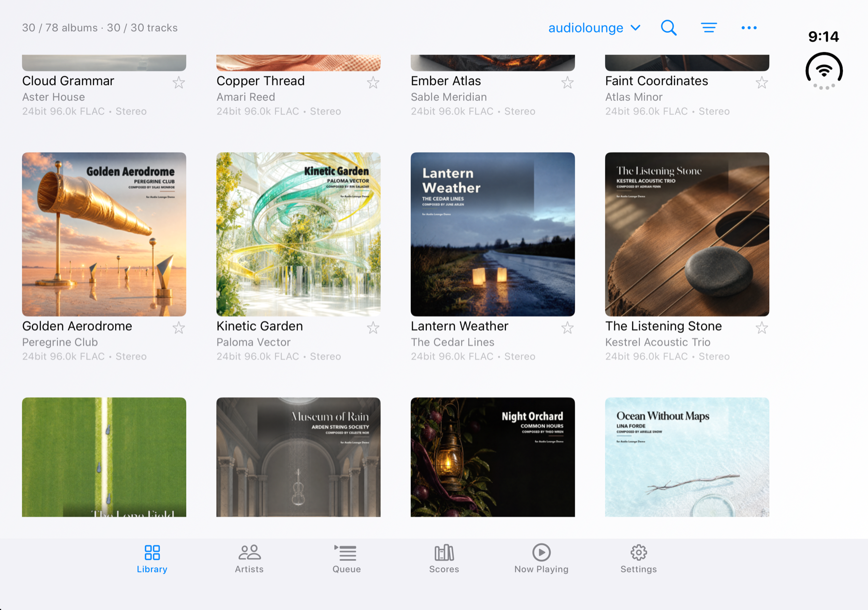Click the Cloud Grammar album title

tap(68, 81)
